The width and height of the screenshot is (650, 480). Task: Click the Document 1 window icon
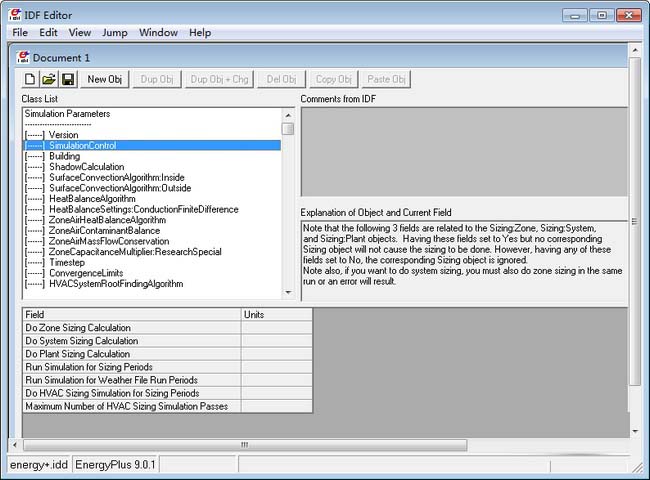pyautogui.click(x=23, y=58)
